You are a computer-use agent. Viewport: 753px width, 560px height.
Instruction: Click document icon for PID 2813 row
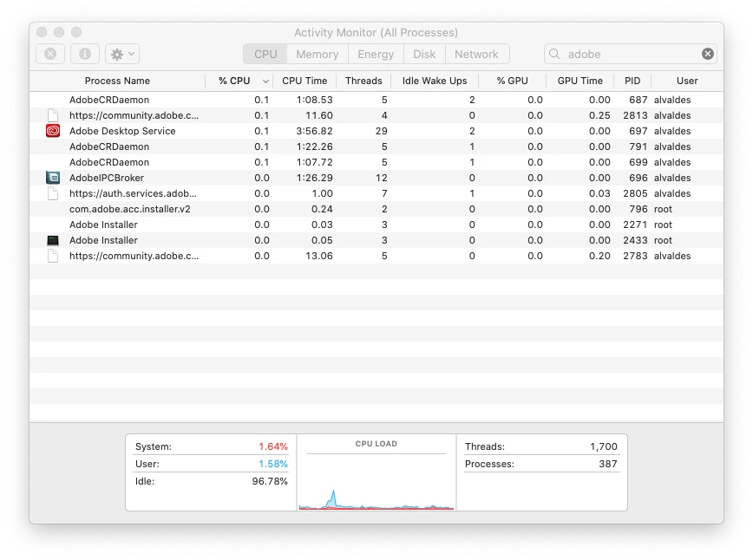click(53, 115)
